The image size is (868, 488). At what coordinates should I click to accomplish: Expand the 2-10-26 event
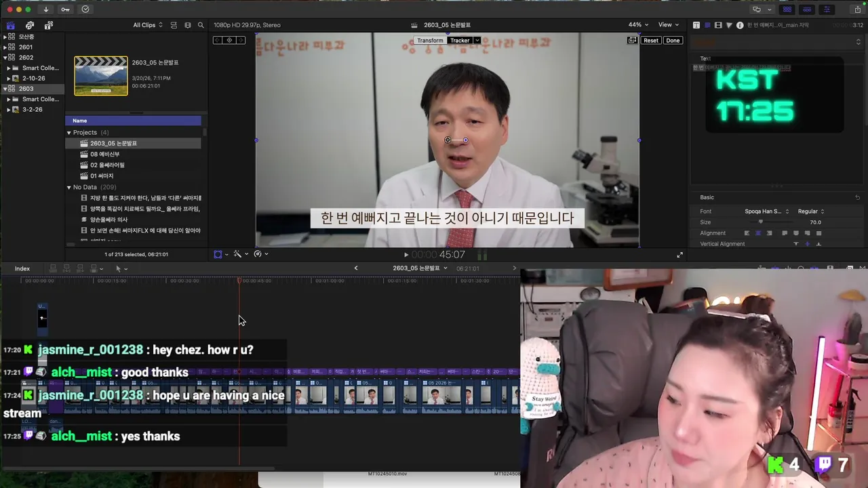pos(9,79)
